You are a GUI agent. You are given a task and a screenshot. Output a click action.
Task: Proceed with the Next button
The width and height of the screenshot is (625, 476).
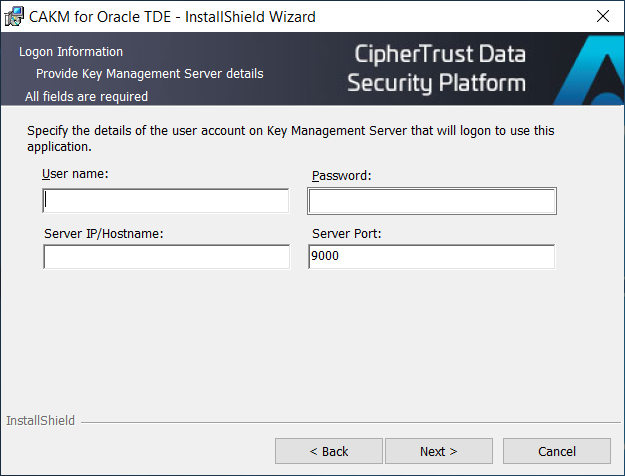point(439,451)
